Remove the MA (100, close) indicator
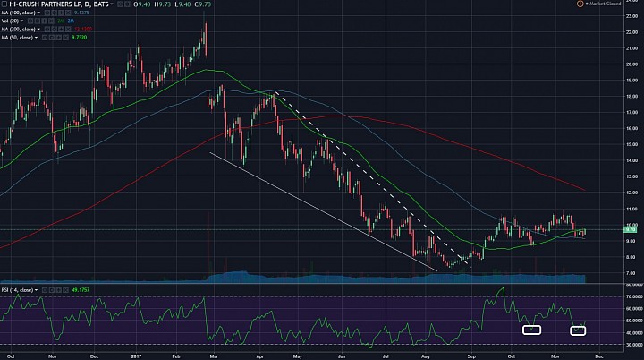Screen dimensions: 644x360 pos(68,13)
